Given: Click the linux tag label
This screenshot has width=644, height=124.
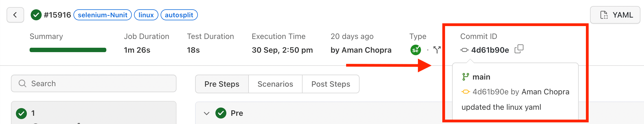Looking at the screenshot, I should coord(146,15).
